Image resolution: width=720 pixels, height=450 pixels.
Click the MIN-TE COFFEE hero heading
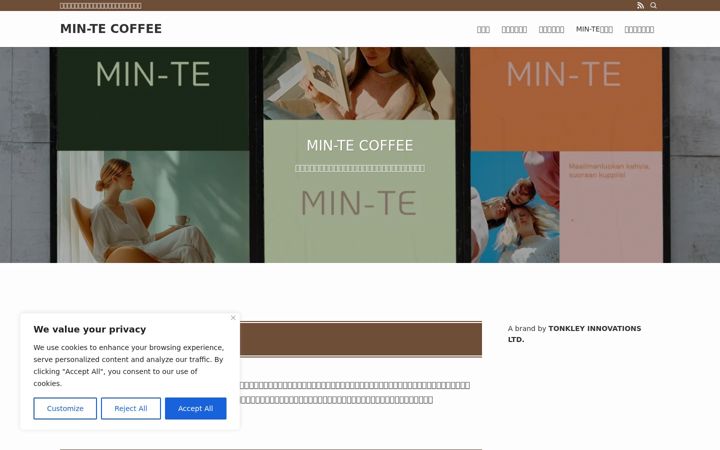coord(360,146)
